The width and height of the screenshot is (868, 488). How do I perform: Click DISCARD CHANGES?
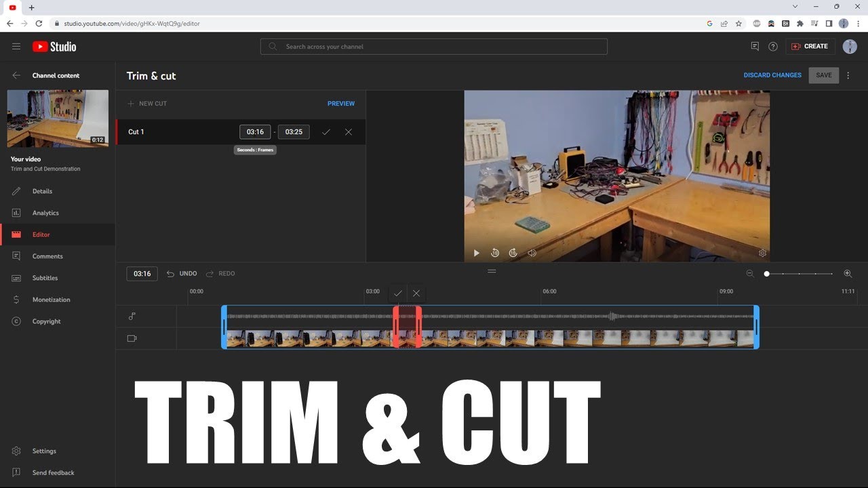coord(772,75)
